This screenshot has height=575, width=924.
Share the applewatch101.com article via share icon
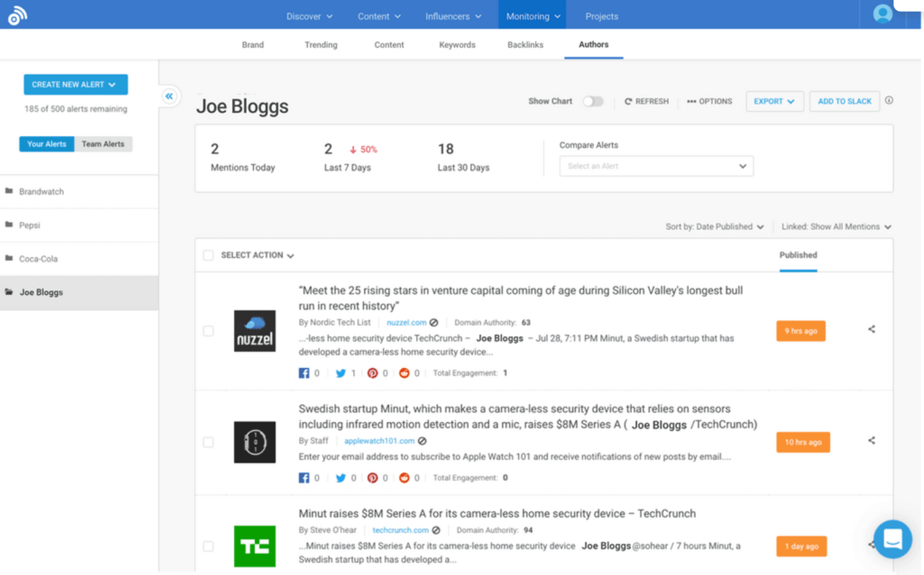[x=871, y=440]
